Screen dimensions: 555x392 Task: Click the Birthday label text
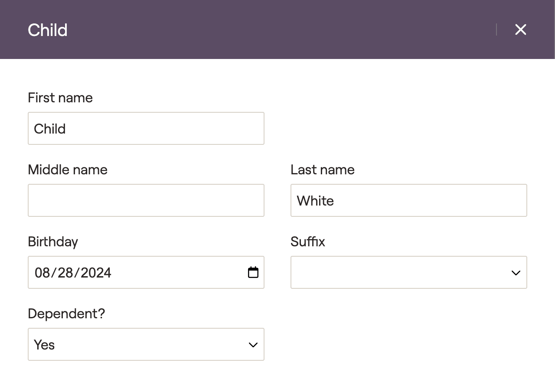point(53,242)
